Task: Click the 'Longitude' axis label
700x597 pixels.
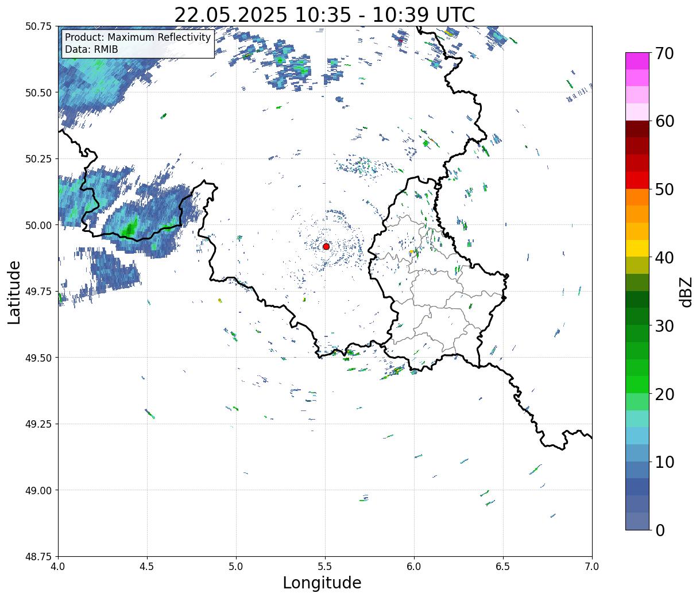Action: (322, 583)
